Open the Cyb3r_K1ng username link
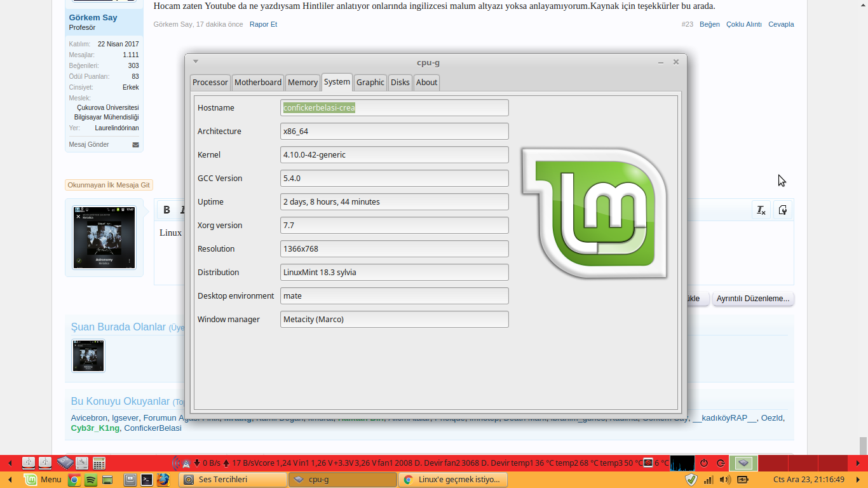Viewport: 868px width, 488px height. pyautogui.click(x=95, y=428)
